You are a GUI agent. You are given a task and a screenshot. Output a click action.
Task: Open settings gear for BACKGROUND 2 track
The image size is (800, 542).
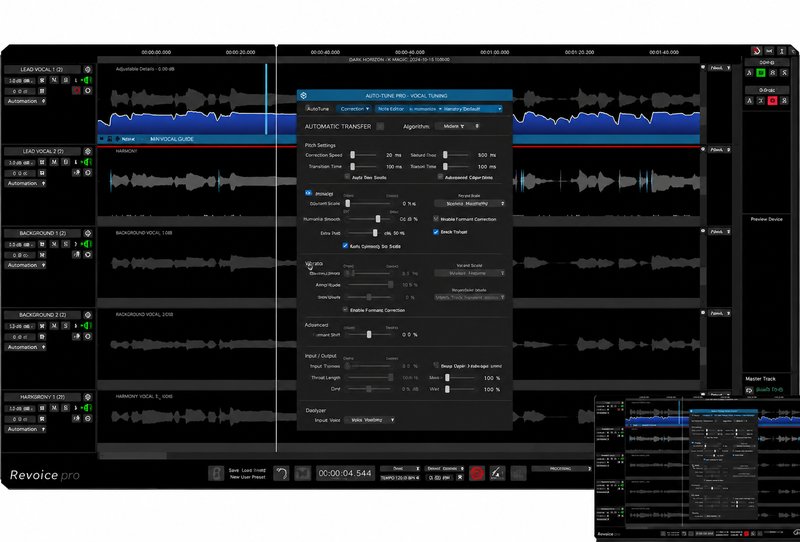[88, 315]
